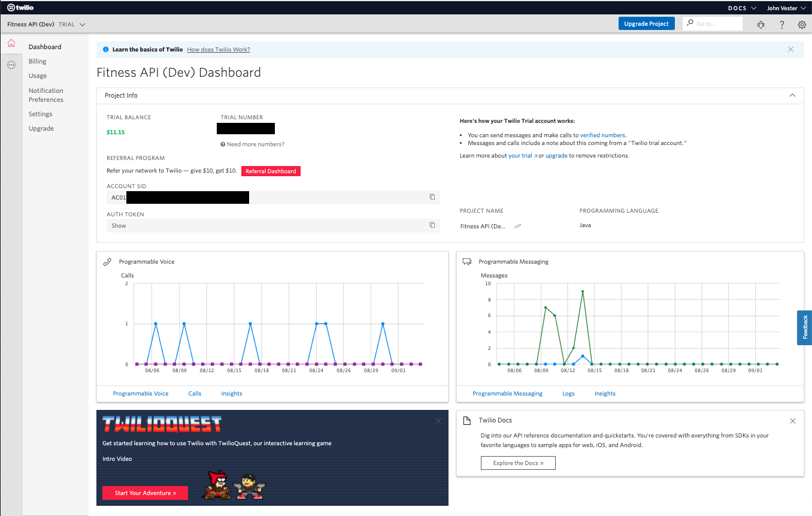Image resolution: width=812 pixels, height=516 pixels.
Task: Close the TwilioQuest banner
Action: [438, 421]
